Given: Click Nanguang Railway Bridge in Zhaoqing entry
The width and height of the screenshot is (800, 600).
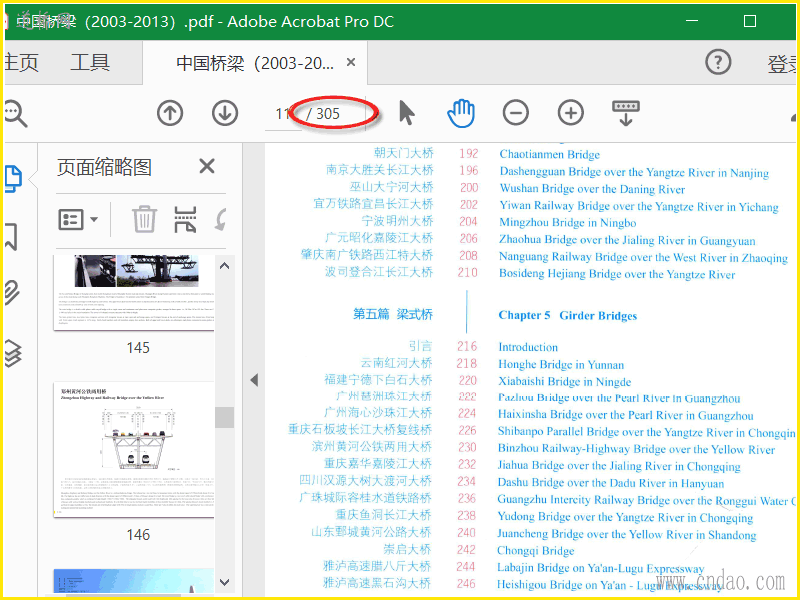Looking at the screenshot, I should (x=643, y=257).
